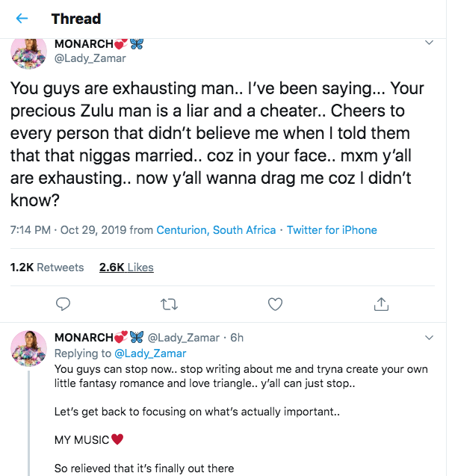
Task: Select the MY MUSIC reply text
Action: click(82, 440)
